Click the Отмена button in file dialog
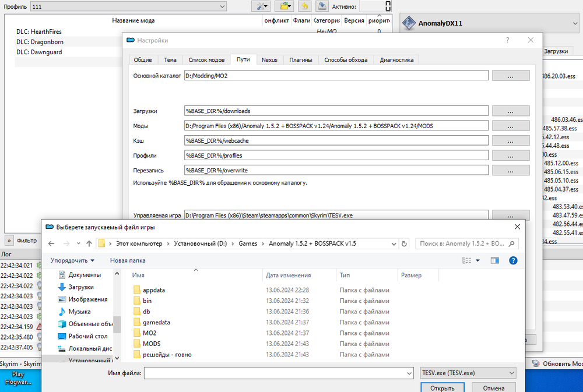This screenshot has height=392, width=583. pos(494,387)
